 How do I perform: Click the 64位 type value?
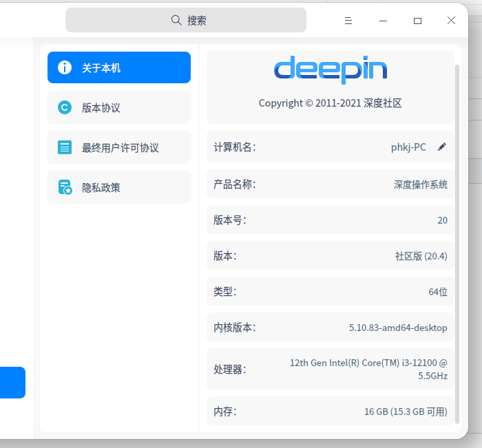pos(438,292)
